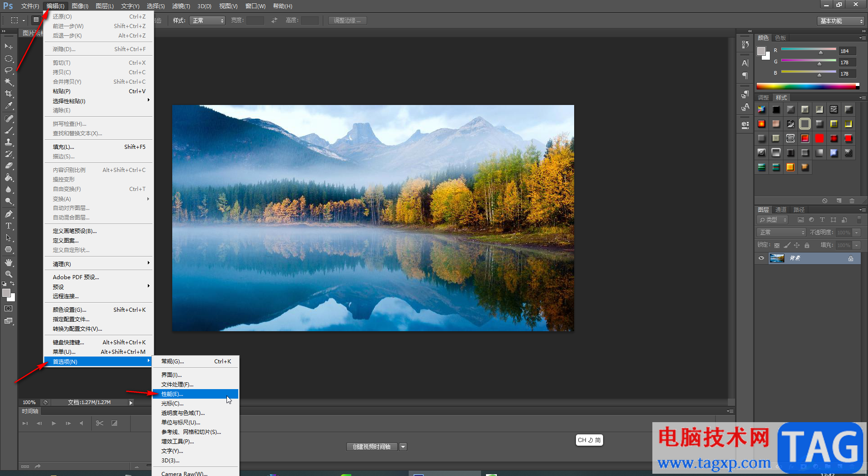Choose the Hand tool
The image size is (868, 476).
[9, 262]
